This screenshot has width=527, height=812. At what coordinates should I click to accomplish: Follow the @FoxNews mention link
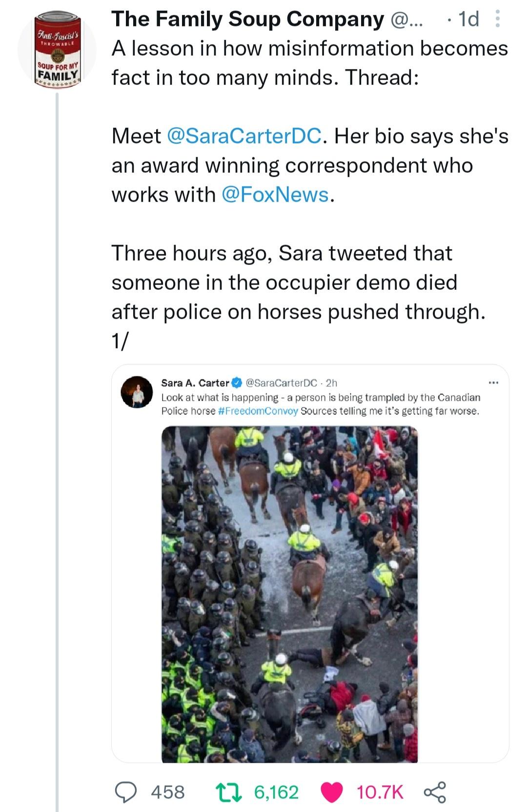click(x=275, y=194)
